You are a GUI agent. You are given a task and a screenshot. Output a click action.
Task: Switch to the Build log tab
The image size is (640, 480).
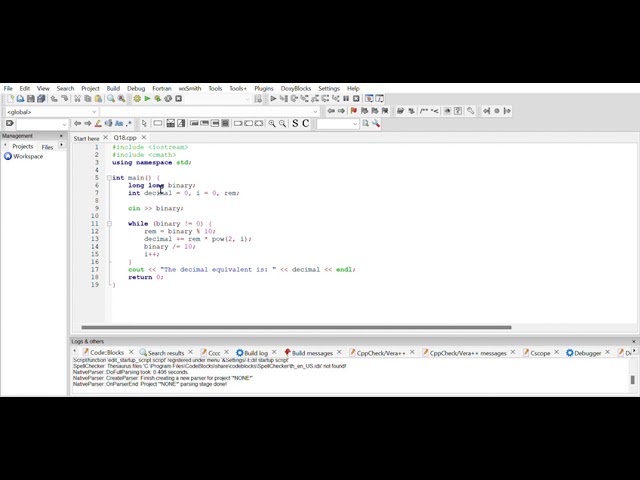(256, 353)
